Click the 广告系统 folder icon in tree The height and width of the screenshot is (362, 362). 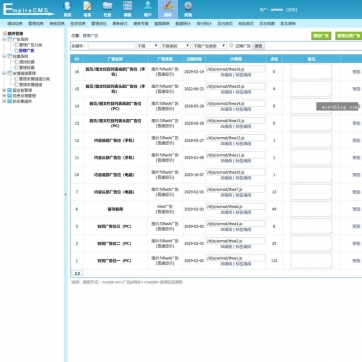pyautogui.click(x=9, y=39)
